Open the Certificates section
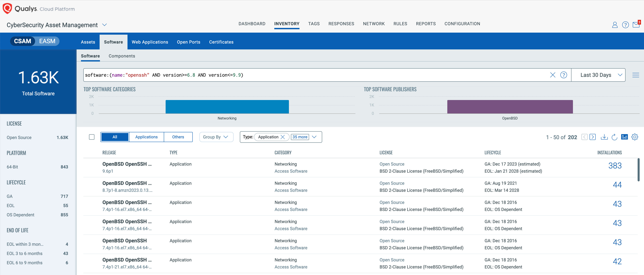The height and width of the screenshot is (275, 644). [x=221, y=42]
